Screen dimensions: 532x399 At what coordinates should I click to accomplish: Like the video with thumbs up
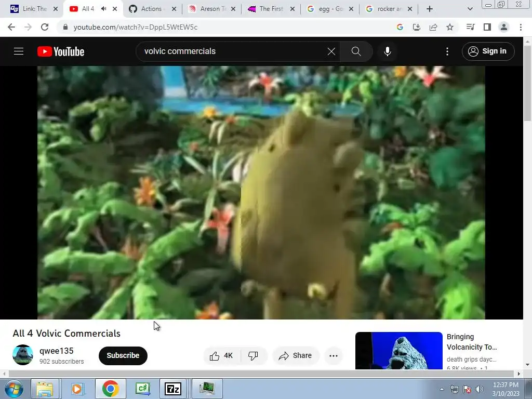[221, 355]
